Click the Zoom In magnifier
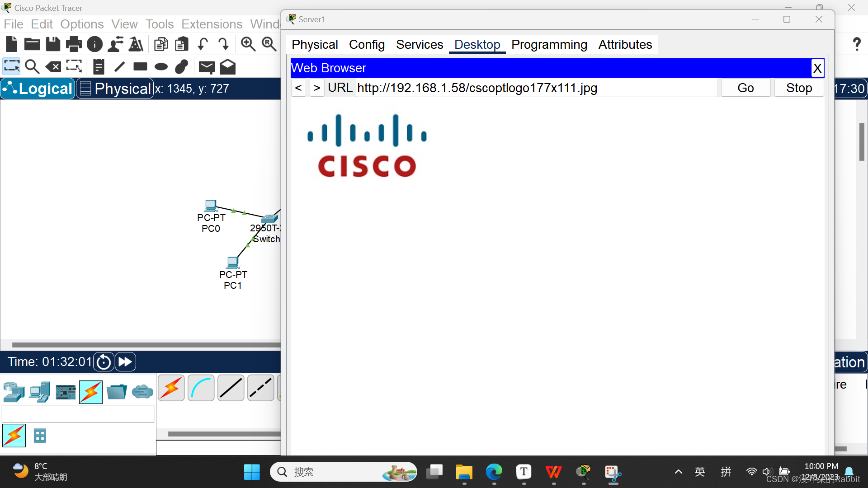The height and width of the screenshot is (488, 868). click(248, 44)
